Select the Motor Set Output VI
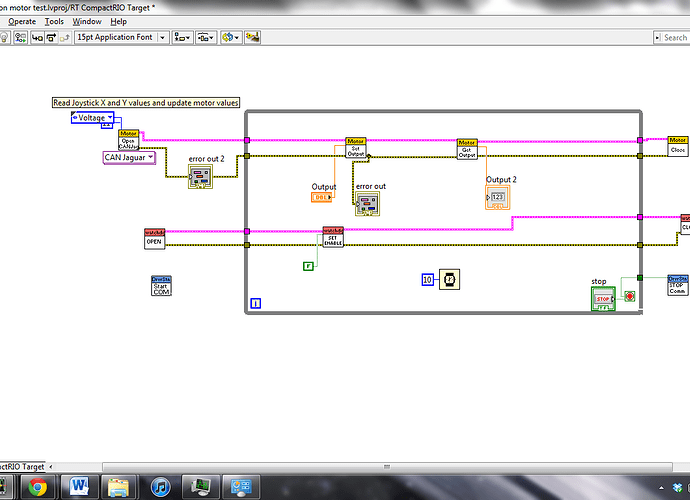Screen dimensions: 690x500 [356, 147]
